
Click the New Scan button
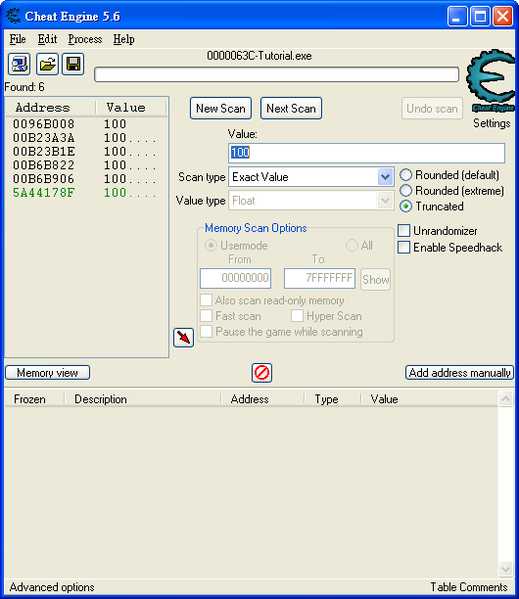pos(221,108)
